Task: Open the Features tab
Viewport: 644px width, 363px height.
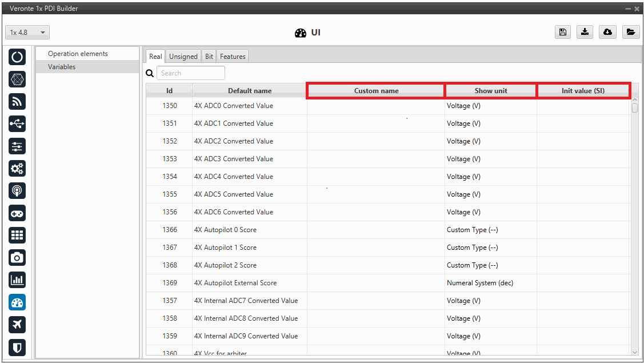Action: coord(233,57)
